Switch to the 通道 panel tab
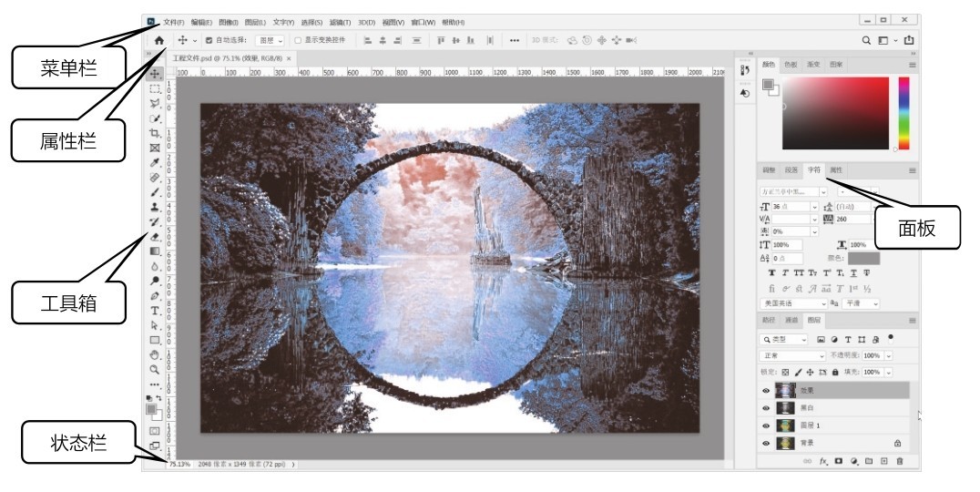Image resolution: width=980 pixels, height=492 pixels. coord(791,321)
